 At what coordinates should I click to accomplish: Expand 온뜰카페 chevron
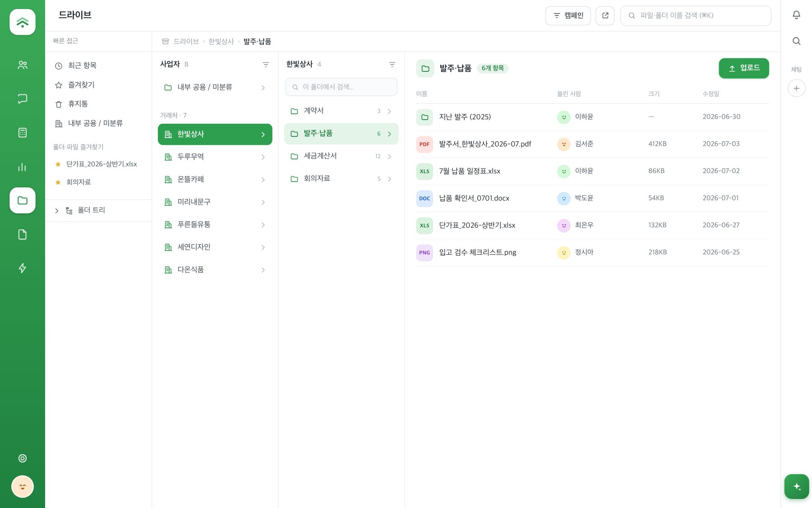(263, 180)
